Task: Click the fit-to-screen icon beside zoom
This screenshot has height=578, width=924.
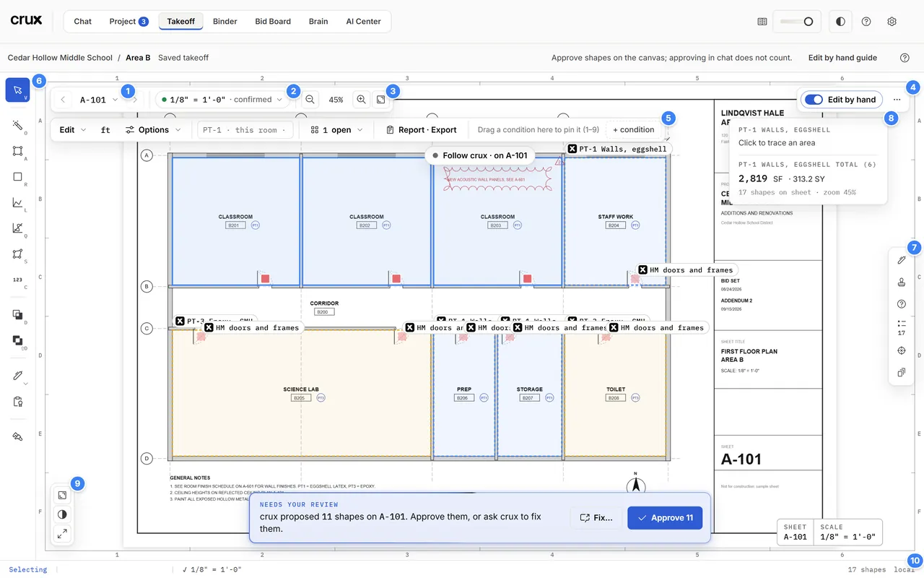Action: 380,100
